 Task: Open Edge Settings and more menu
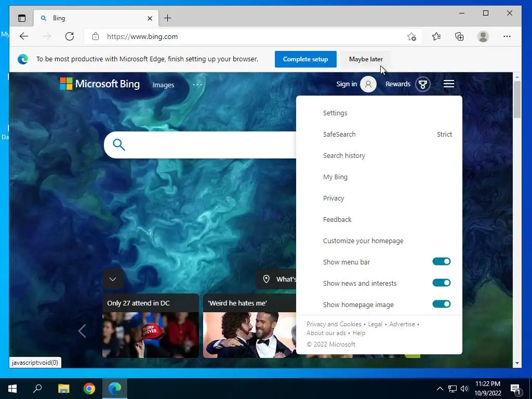(x=507, y=36)
